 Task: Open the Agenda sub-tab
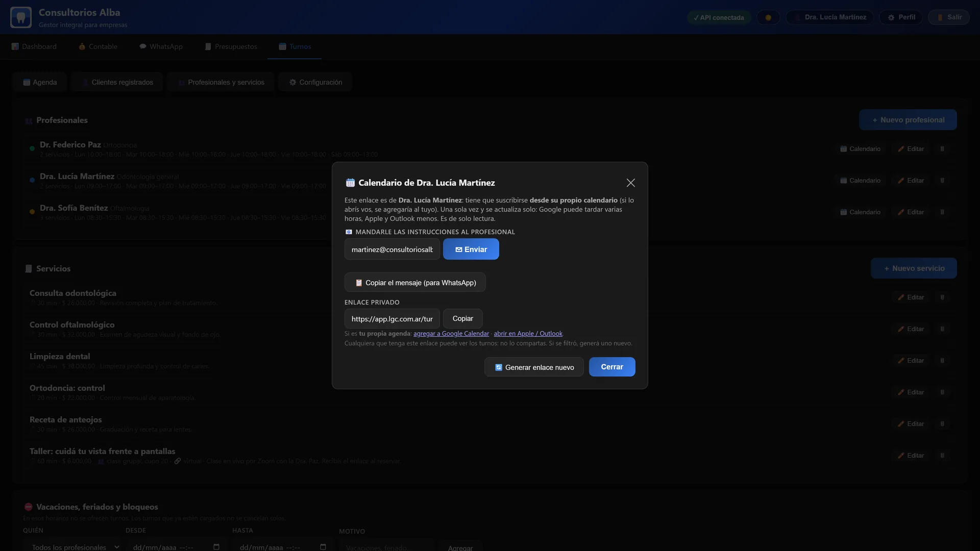[x=40, y=82]
